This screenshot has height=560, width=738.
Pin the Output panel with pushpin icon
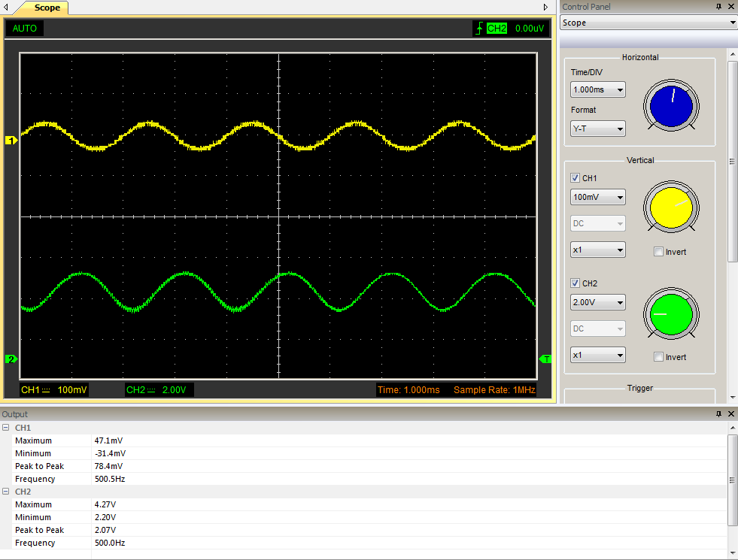[718, 414]
